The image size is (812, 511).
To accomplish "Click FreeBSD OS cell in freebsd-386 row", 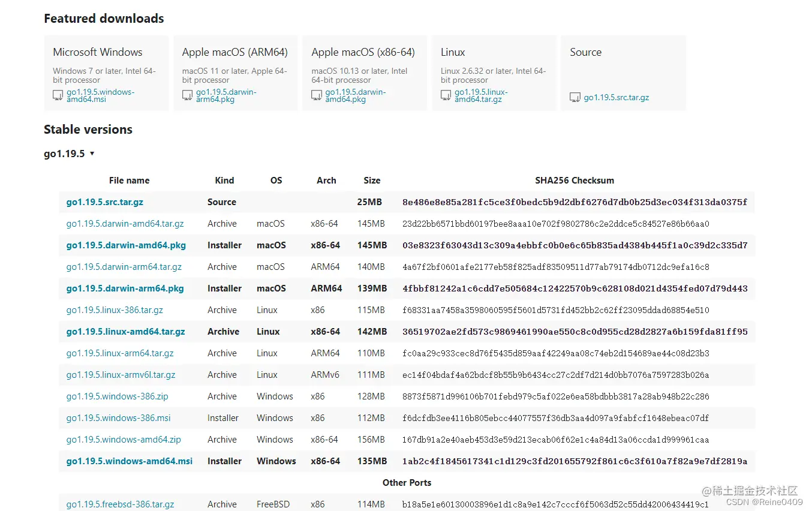I will click(x=273, y=504).
